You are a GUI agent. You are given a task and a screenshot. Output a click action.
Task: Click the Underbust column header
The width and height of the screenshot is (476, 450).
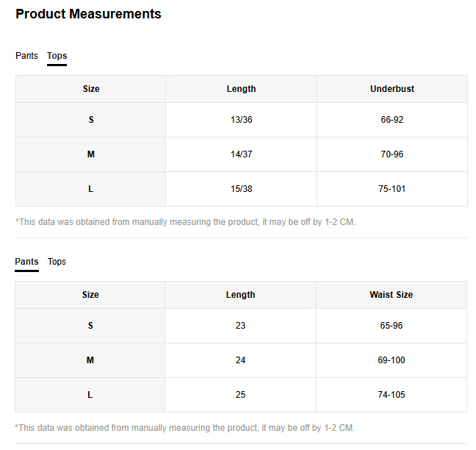[392, 89]
